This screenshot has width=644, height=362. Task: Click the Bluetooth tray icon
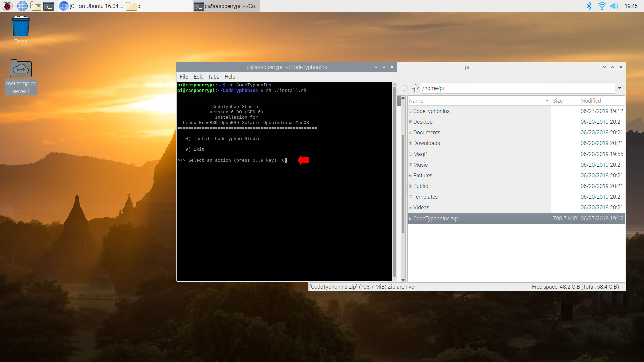pyautogui.click(x=589, y=6)
